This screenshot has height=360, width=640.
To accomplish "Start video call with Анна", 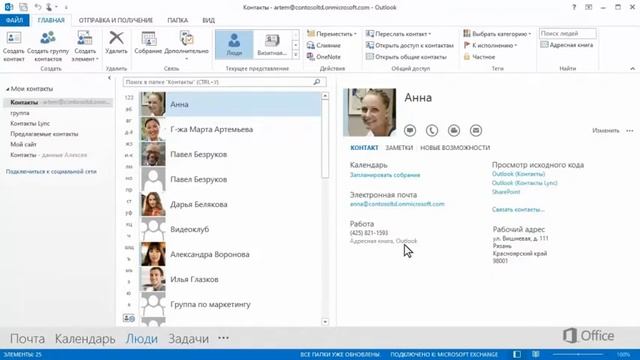I will pos(454,130).
